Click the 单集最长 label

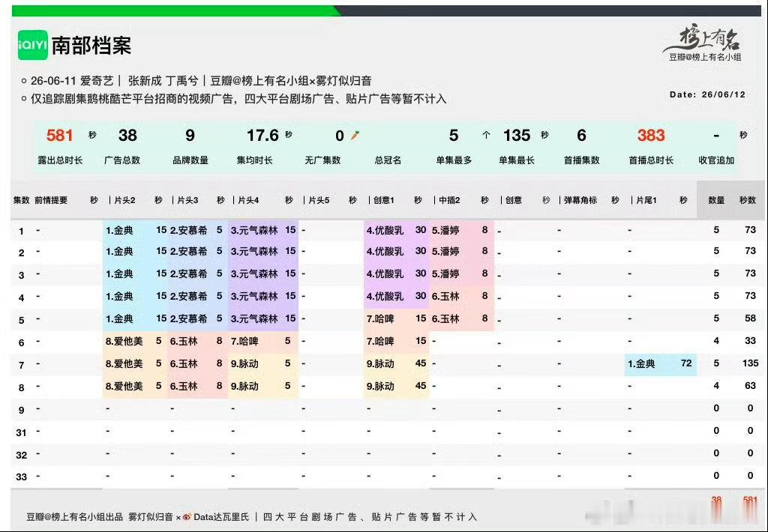pyautogui.click(x=517, y=160)
